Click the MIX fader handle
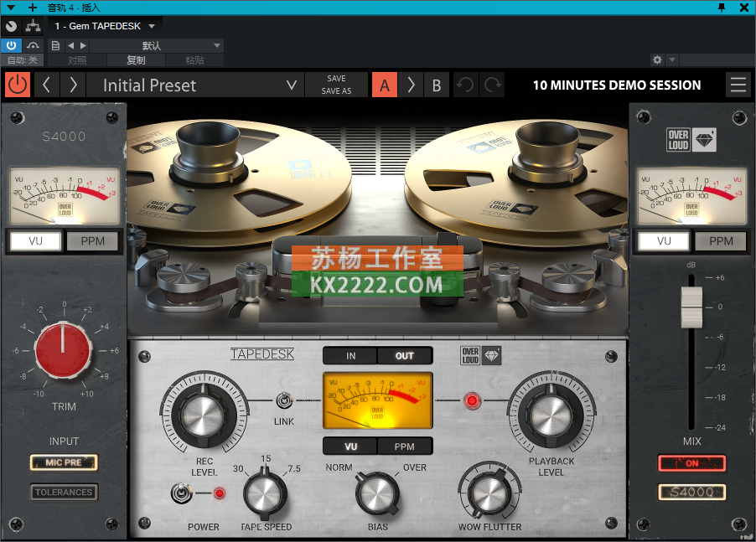Image resolution: width=756 pixels, height=542 pixels. [x=691, y=307]
